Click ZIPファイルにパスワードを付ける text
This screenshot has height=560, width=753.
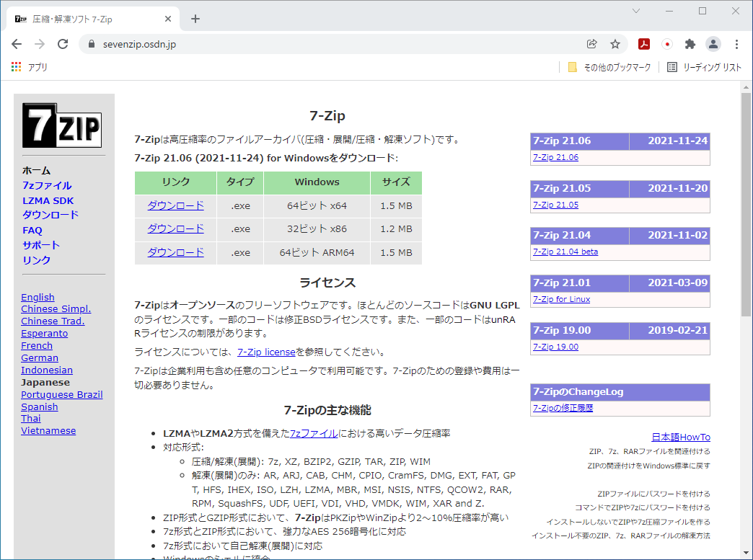653,494
